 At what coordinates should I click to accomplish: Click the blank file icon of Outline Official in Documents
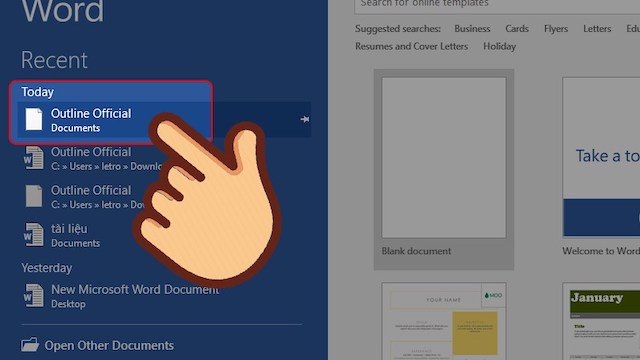tap(34, 119)
